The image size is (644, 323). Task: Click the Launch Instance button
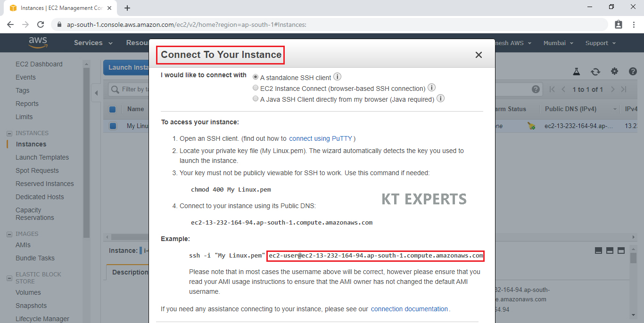point(126,67)
